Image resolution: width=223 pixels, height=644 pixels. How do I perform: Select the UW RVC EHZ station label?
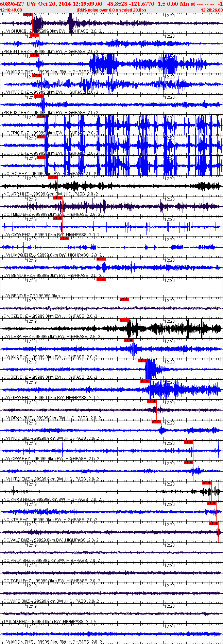coord(51,92)
